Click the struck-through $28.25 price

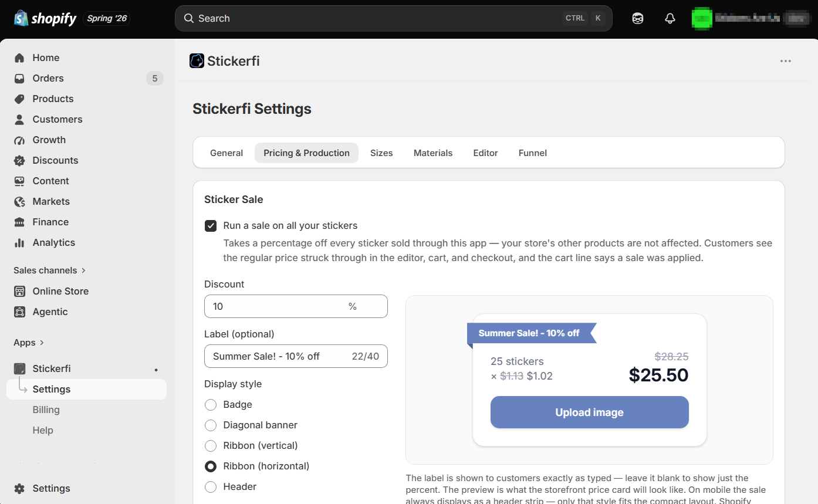click(671, 357)
